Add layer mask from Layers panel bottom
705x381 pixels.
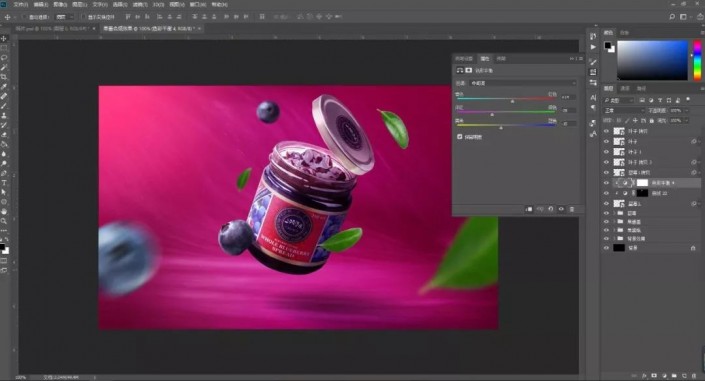tap(654, 376)
